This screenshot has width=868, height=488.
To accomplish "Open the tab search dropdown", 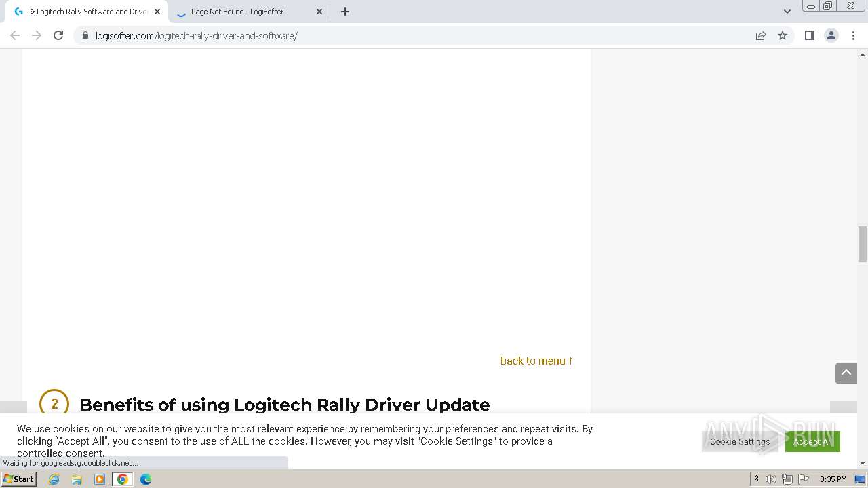I will (787, 12).
